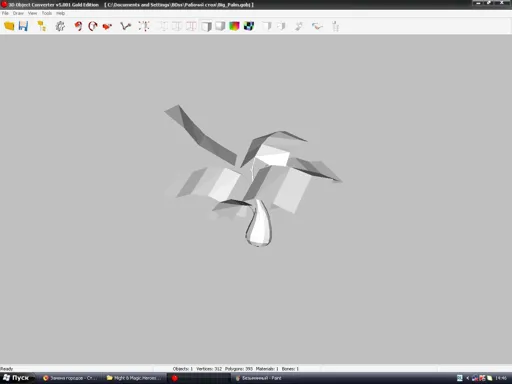Save the model using the blue floppy disk icon

tap(23, 26)
